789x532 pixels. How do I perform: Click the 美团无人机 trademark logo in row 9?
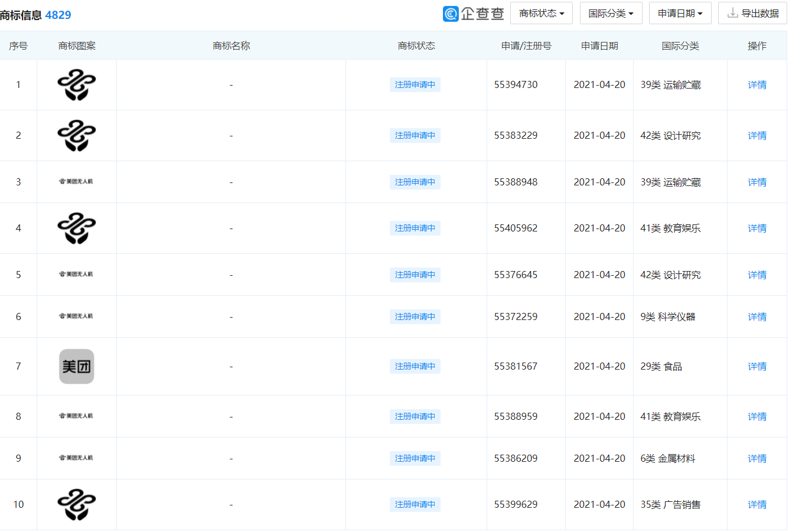(x=76, y=458)
